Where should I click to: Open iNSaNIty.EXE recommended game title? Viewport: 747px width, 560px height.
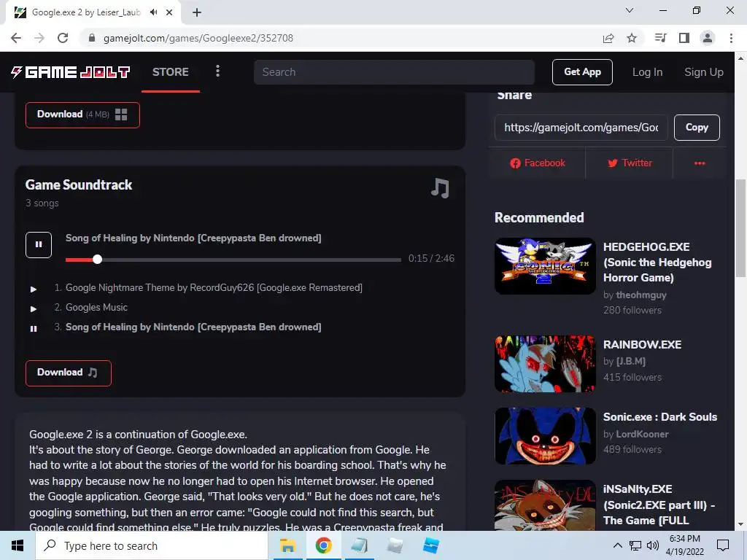point(659,505)
